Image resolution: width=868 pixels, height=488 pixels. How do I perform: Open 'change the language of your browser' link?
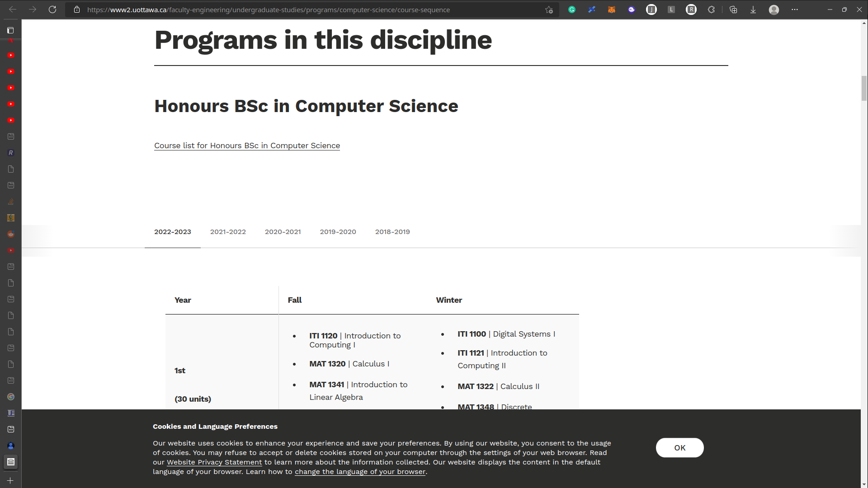tap(360, 472)
